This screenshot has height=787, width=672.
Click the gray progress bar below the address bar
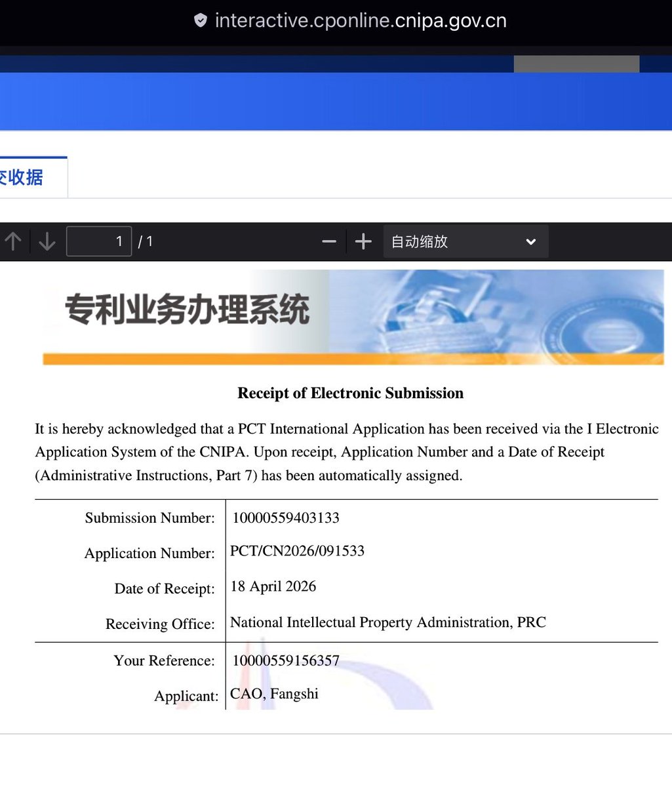[x=577, y=64]
